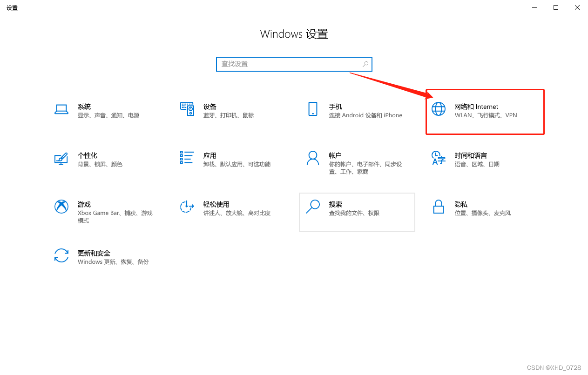588x375 pixels.
Task: Open the 帐户 settings title
Action: [x=336, y=155]
